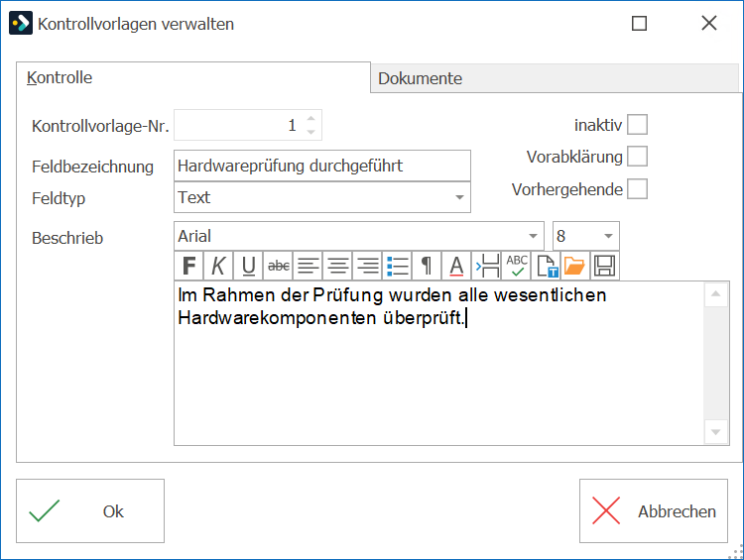Click the Feldtyp label

pyautogui.click(x=59, y=197)
